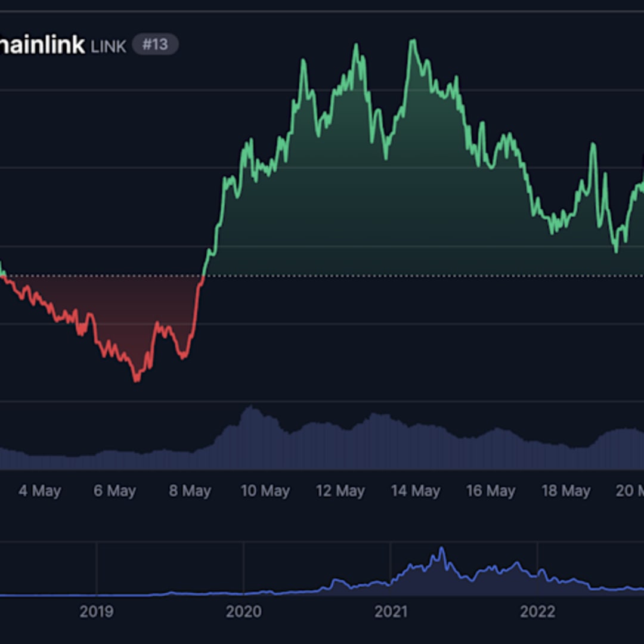Click the lowest point of red price dip
644x644 pixels.
point(136,382)
